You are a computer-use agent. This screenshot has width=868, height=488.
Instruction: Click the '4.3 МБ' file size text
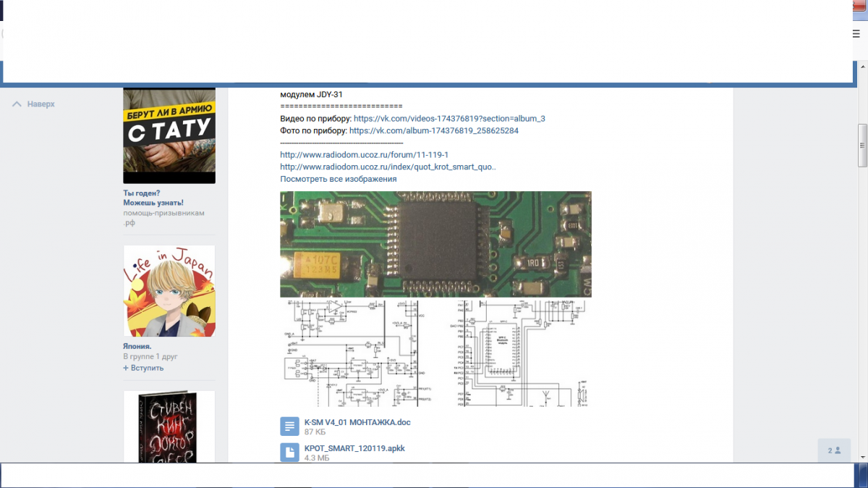pyautogui.click(x=317, y=458)
